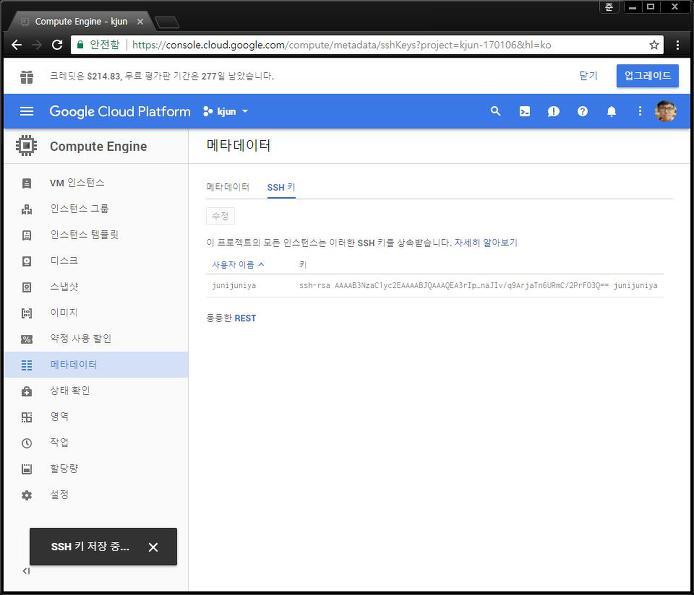Screen dimensions: 694x595
Task: Open a new browser tab
Action: click(x=167, y=22)
